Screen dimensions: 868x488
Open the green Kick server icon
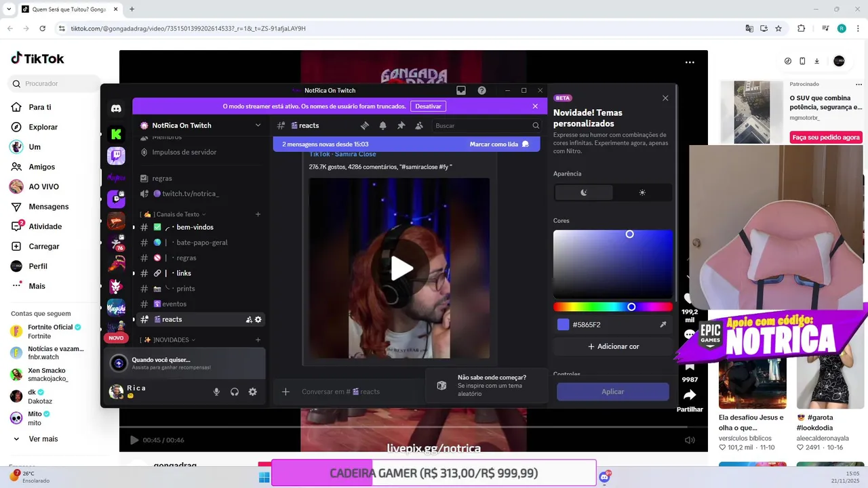[116, 134]
